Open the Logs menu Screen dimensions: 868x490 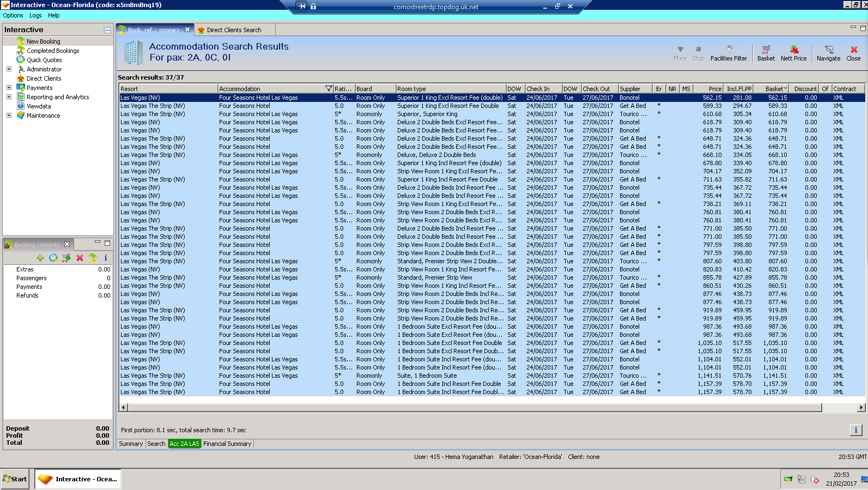coord(35,15)
